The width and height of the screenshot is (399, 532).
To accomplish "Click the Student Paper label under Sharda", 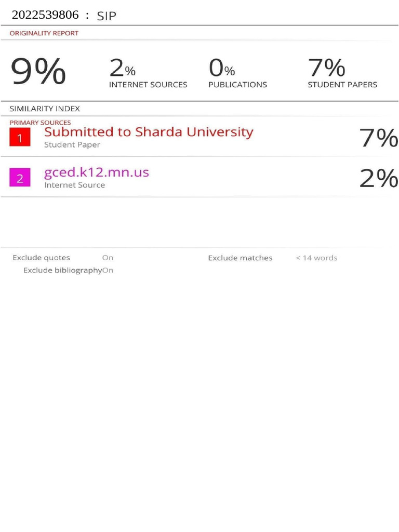I will click(x=72, y=144).
